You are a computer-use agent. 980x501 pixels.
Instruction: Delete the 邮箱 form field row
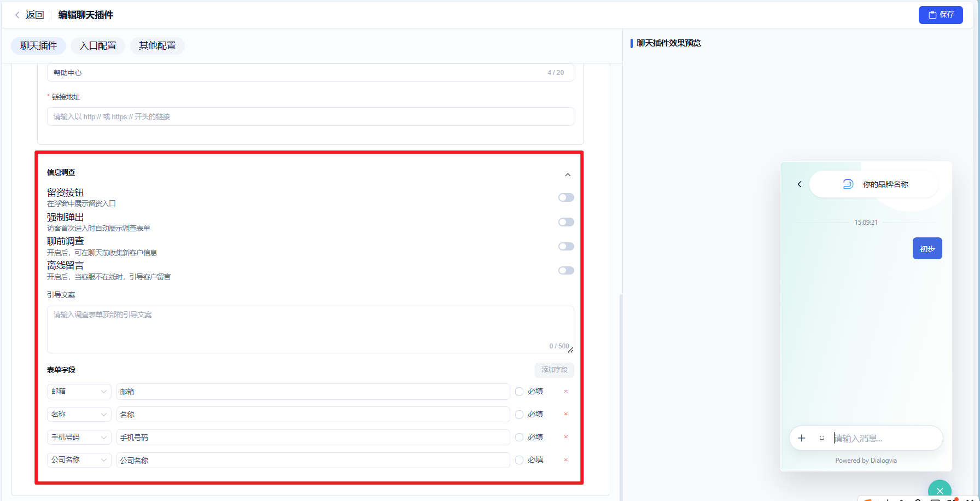566,392
